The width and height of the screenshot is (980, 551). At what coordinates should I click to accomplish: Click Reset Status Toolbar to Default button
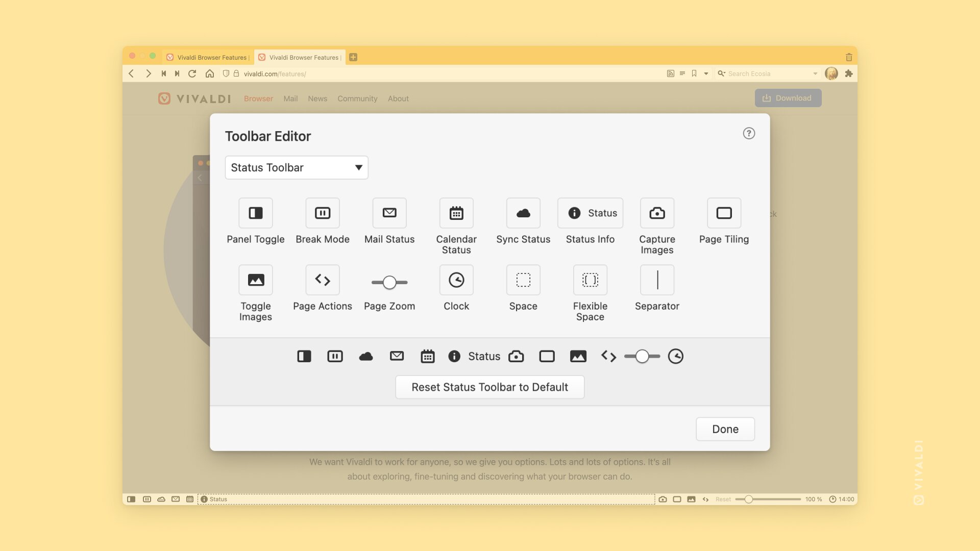point(490,387)
